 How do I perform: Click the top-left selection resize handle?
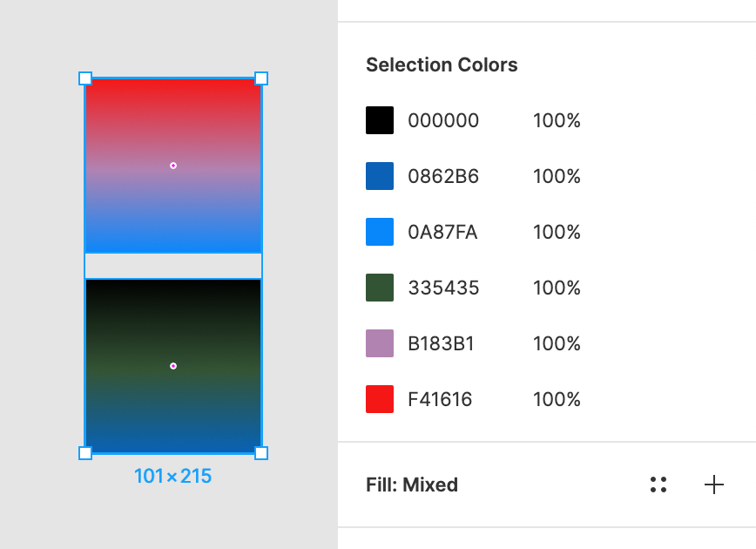coord(85,78)
